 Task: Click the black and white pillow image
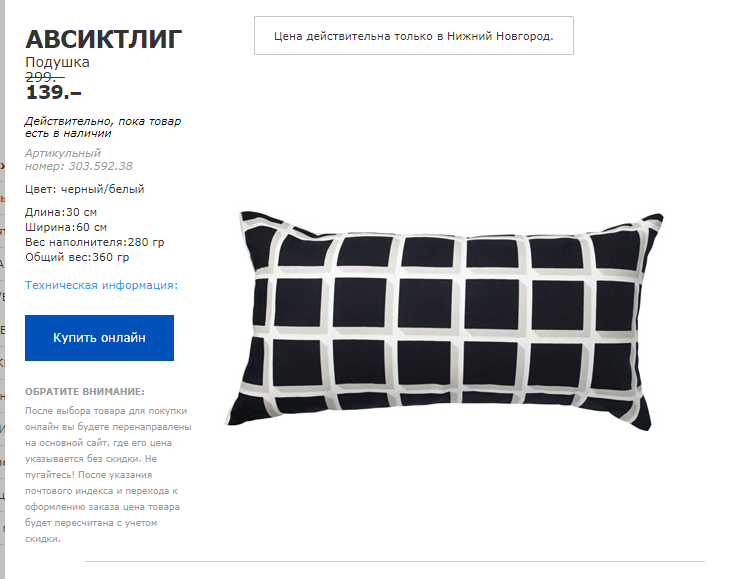tap(443, 320)
